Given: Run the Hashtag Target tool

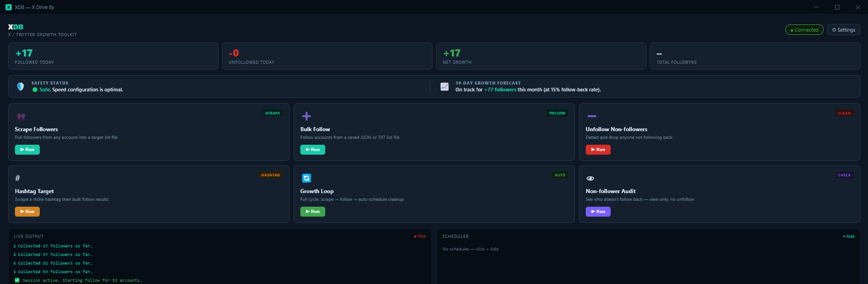Looking at the screenshot, I should click(27, 212).
